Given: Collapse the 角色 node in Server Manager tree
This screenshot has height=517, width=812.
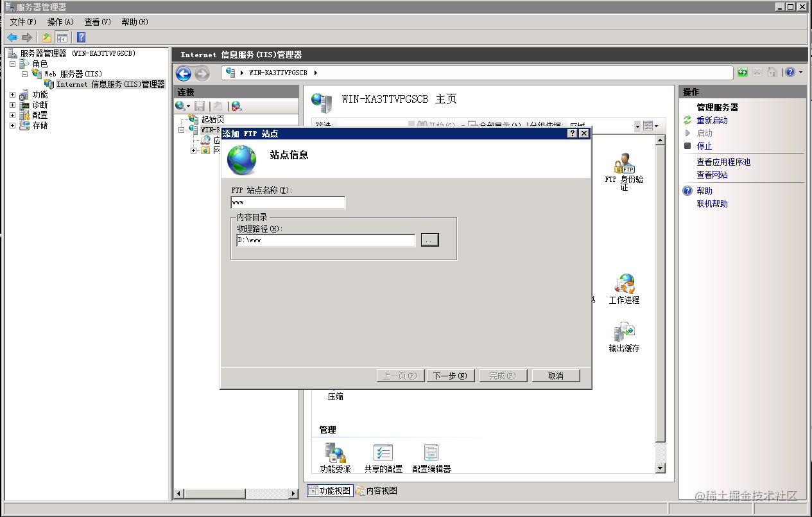Looking at the screenshot, I should pyautogui.click(x=12, y=64).
